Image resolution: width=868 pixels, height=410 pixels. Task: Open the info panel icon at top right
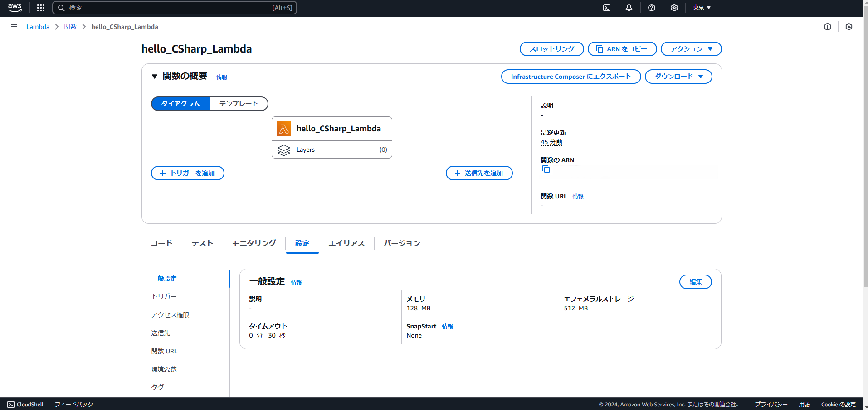828,27
